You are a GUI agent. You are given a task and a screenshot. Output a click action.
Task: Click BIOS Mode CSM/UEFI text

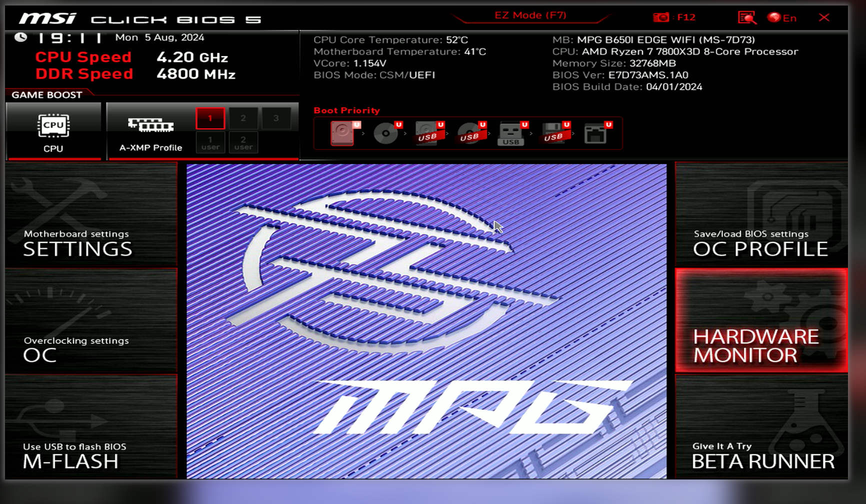pos(374,75)
